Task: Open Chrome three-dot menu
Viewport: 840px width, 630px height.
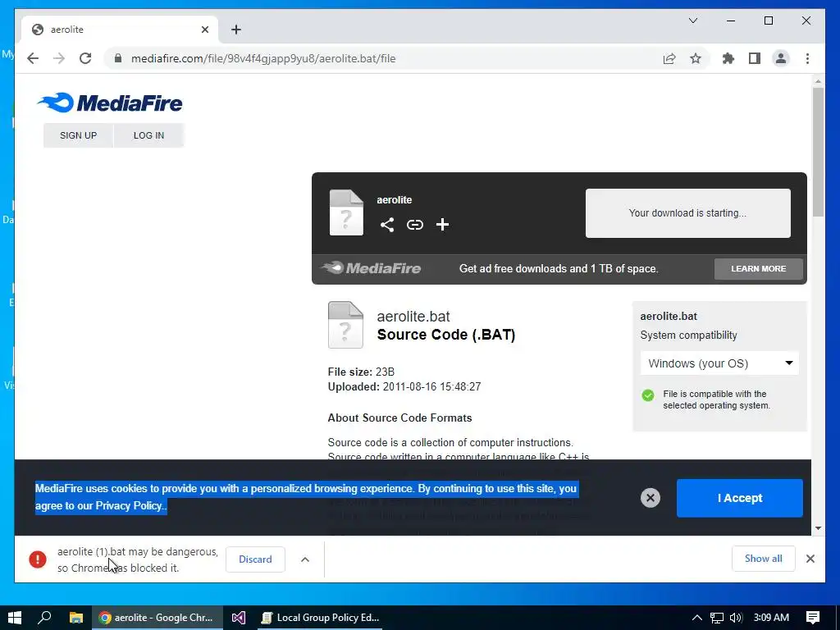Action: coord(807,58)
